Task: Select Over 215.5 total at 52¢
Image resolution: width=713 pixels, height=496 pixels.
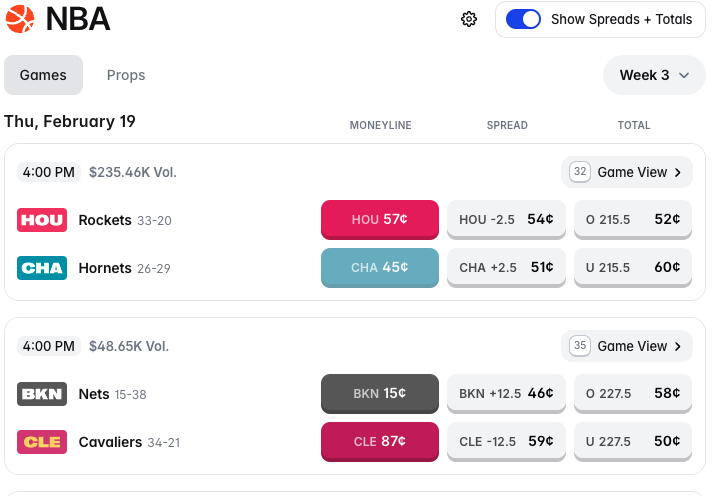Action: point(633,220)
